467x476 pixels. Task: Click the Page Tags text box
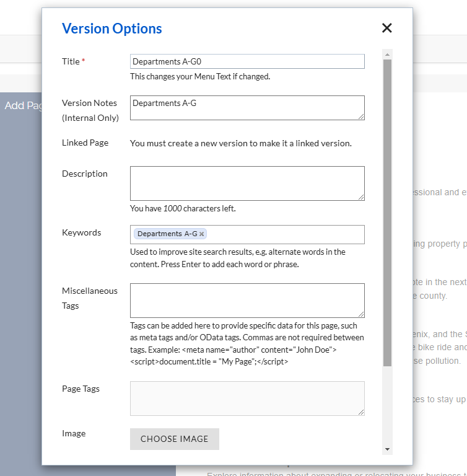click(247, 399)
